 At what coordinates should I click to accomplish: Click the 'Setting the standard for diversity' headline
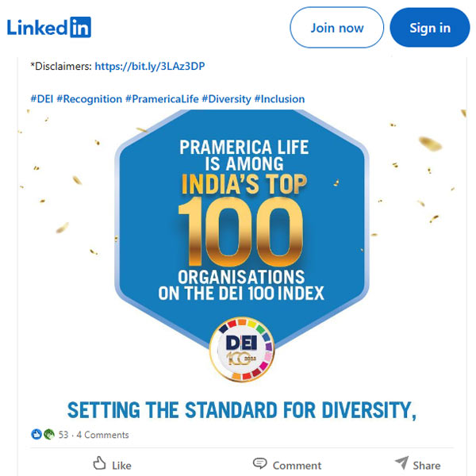point(242,409)
